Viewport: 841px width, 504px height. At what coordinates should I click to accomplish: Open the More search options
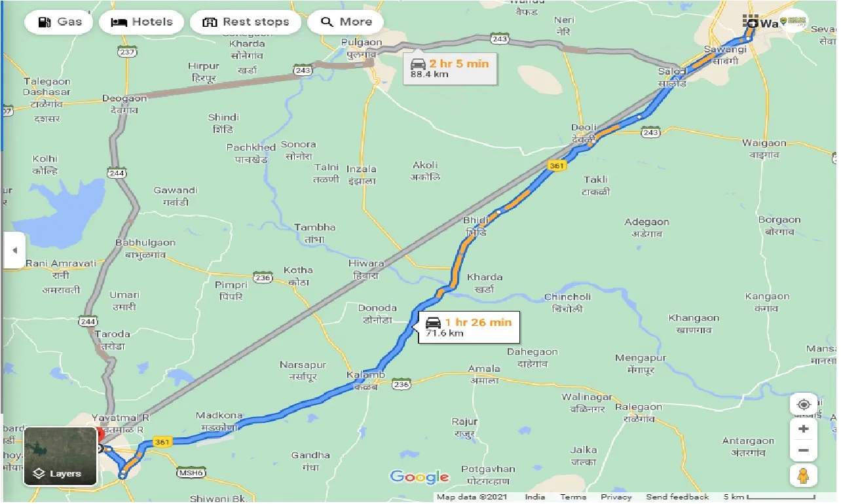[x=345, y=22]
